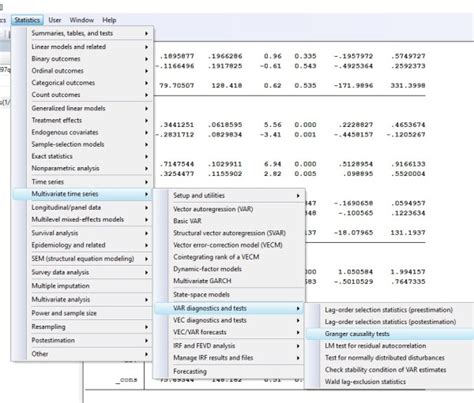The width and height of the screenshot is (474, 403).
Task: Open the Help menu
Action: 109,20
